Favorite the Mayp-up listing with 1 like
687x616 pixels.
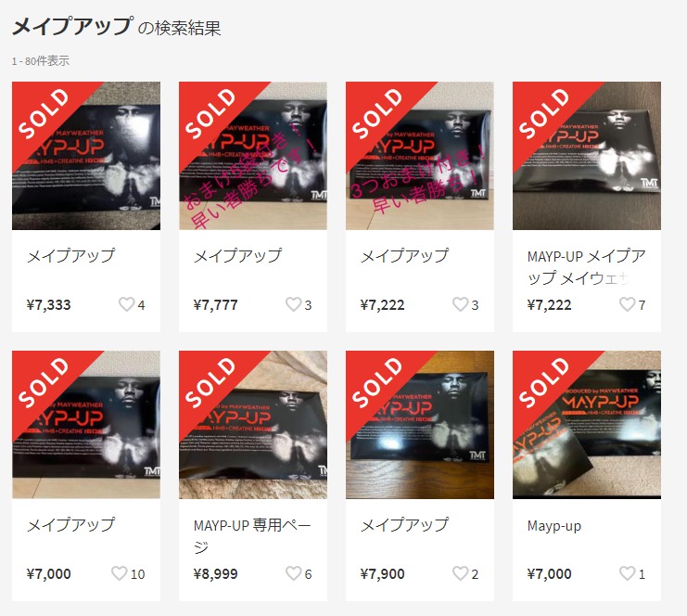[628, 573]
